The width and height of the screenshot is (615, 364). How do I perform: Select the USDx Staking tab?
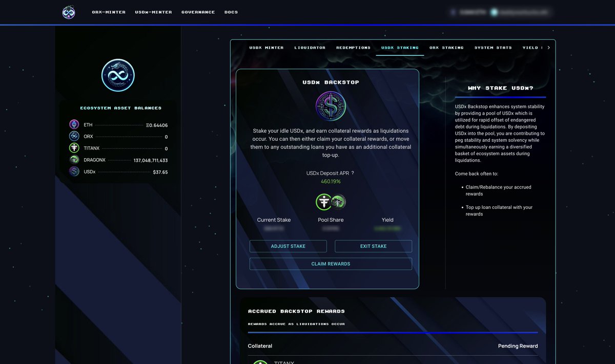400,48
